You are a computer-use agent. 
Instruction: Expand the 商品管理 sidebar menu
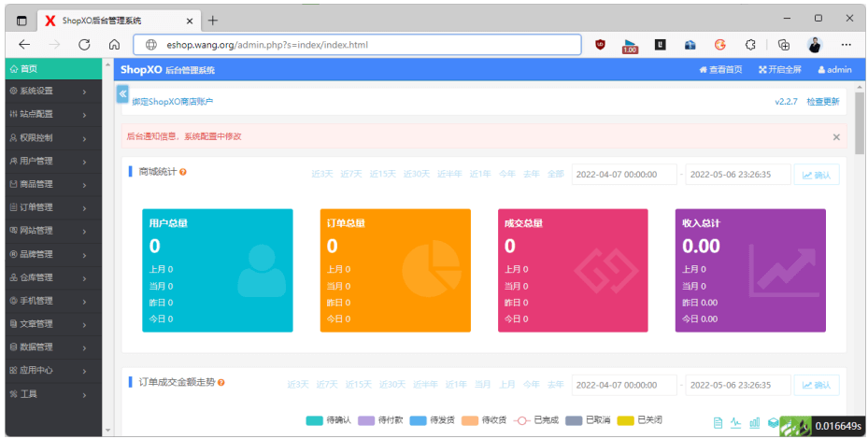tap(53, 184)
